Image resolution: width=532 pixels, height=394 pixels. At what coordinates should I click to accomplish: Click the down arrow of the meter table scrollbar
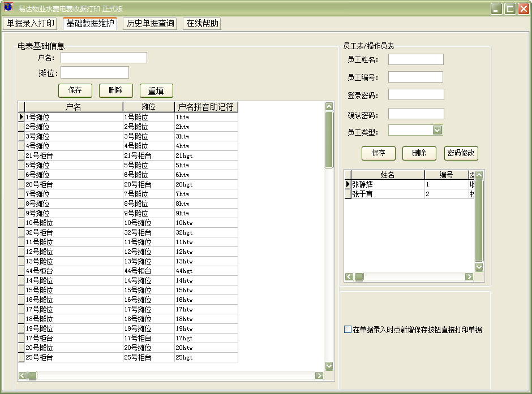click(329, 366)
